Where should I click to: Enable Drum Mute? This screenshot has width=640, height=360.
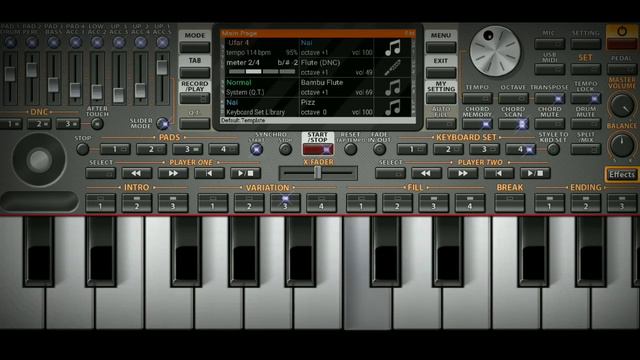(586, 124)
